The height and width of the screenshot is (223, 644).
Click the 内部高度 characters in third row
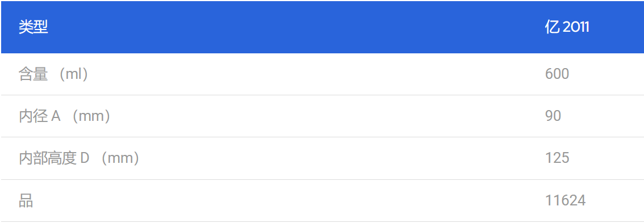tap(48, 158)
